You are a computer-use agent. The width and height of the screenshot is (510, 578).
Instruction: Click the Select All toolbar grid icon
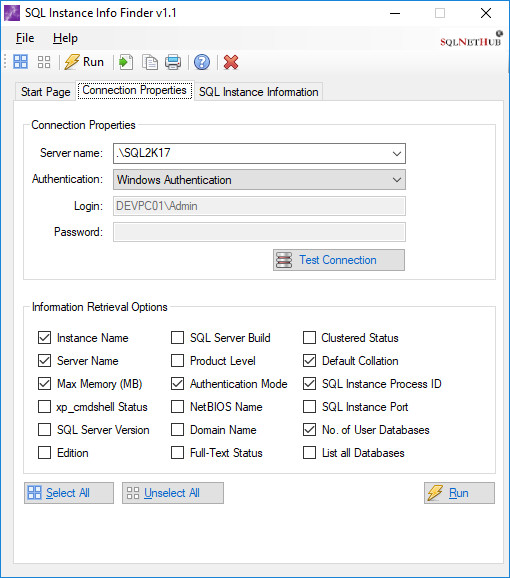point(21,62)
